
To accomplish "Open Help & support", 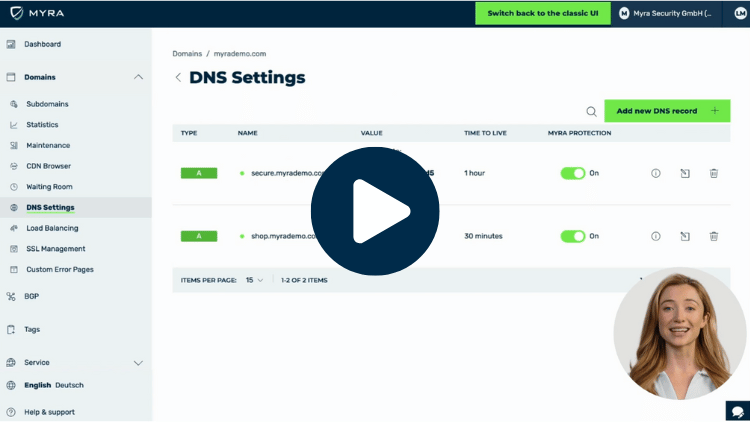I will 49,412.
